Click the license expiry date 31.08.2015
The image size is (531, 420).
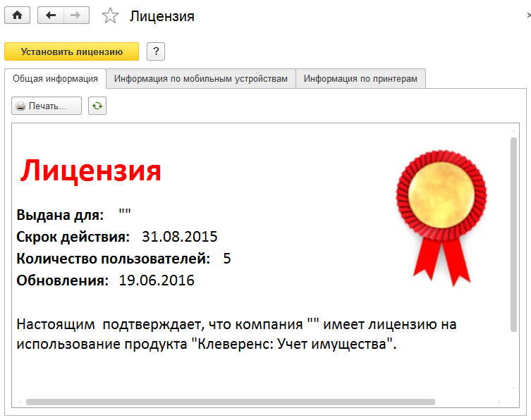tap(180, 237)
